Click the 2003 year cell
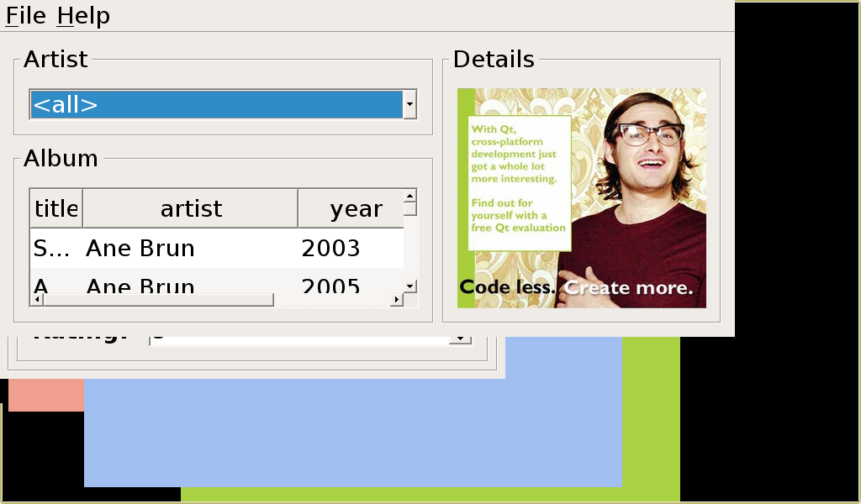 (x=330, y=249)
